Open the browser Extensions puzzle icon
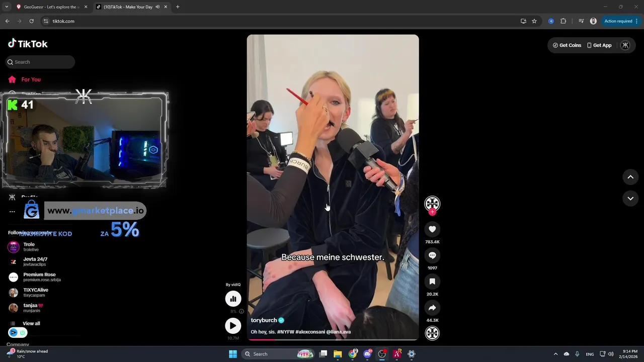The height and width of the screenshot is (362, 644). [x=563, y=21]
